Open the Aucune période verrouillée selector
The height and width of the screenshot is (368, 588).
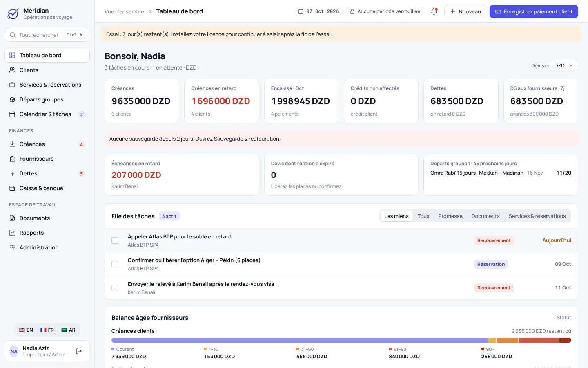pos(385,11)
